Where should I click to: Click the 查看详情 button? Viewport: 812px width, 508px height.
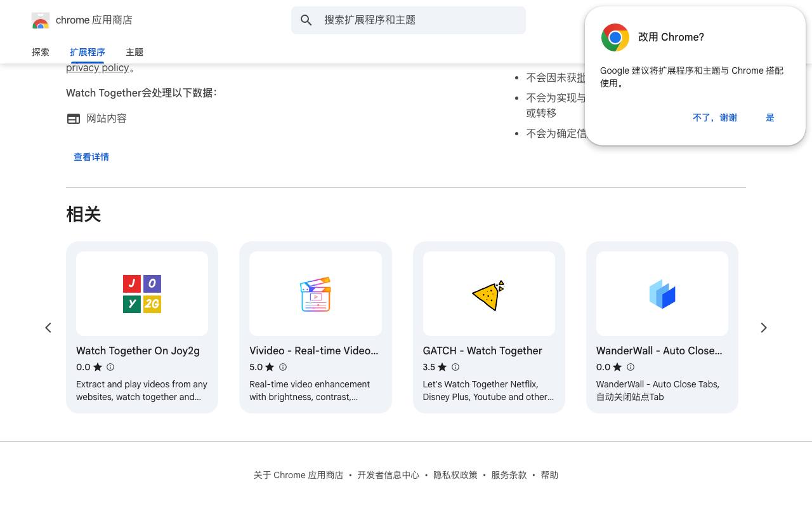91,157
